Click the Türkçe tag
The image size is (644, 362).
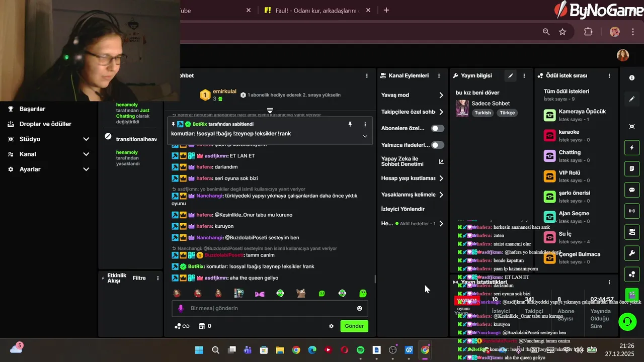coord(507,113)
